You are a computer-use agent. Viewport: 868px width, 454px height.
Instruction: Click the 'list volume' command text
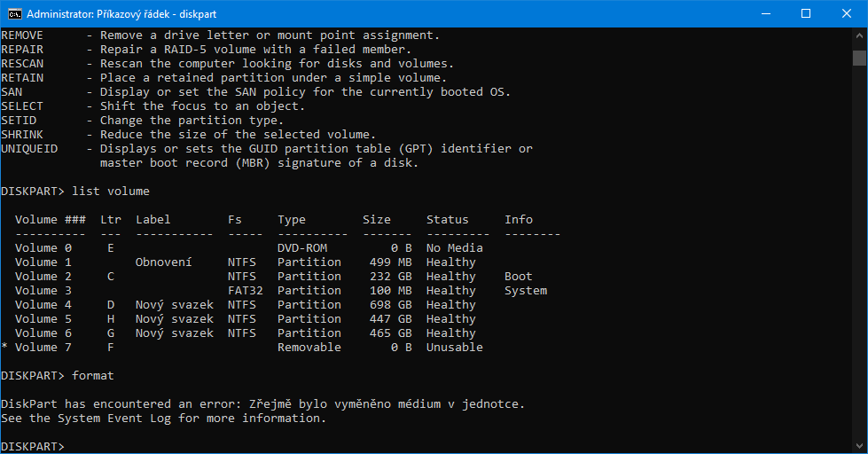coord(111,192)
